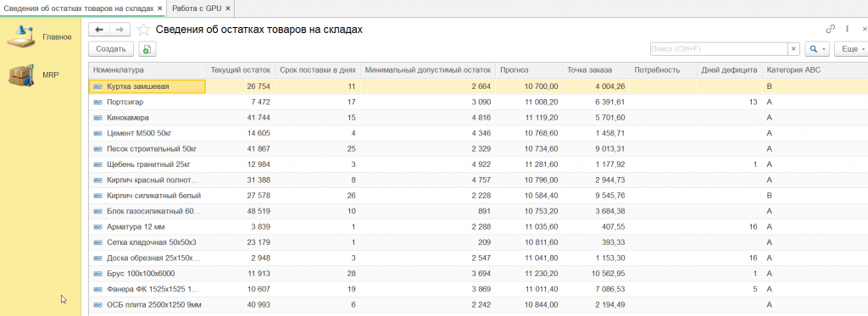
Task: Switch to Работа с GPU tab
Action: tap(196, 8)
